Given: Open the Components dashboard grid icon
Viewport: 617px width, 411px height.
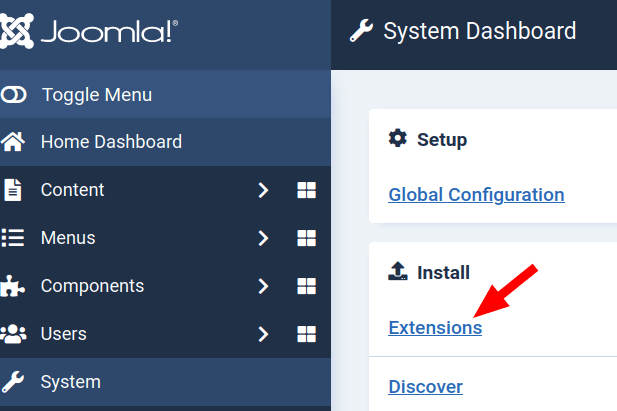Looking at the screenshot, I should pyautogui.click(x=306, y=286).
